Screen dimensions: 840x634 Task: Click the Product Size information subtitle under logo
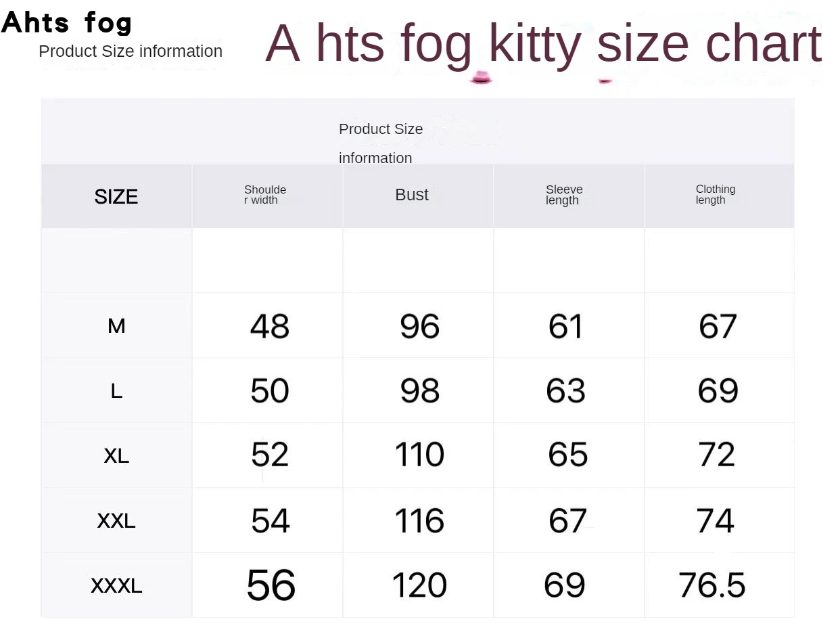pos(131,51)
